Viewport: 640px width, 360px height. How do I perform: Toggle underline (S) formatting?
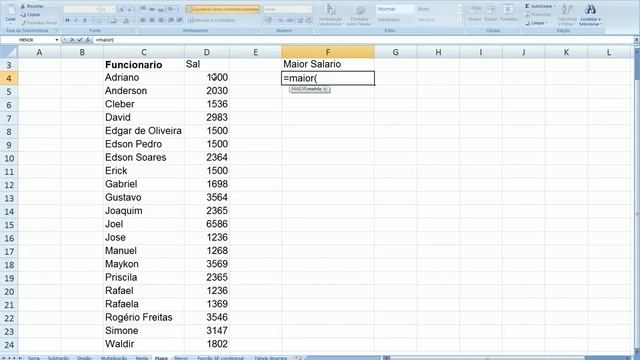(84, 20)
